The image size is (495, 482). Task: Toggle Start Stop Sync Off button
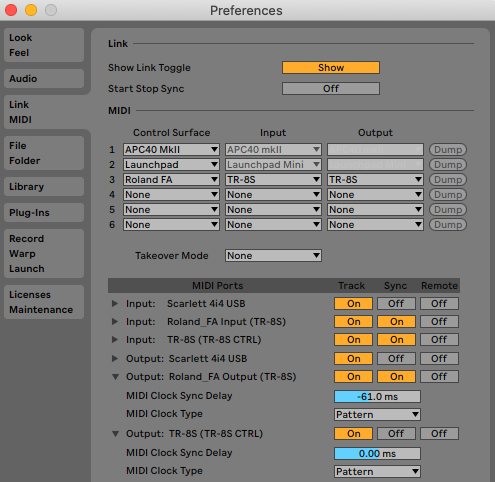pos(331,89)
